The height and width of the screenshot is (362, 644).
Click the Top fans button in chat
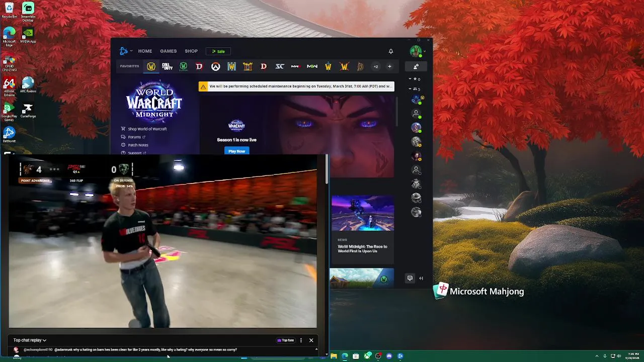click(286, 340)
